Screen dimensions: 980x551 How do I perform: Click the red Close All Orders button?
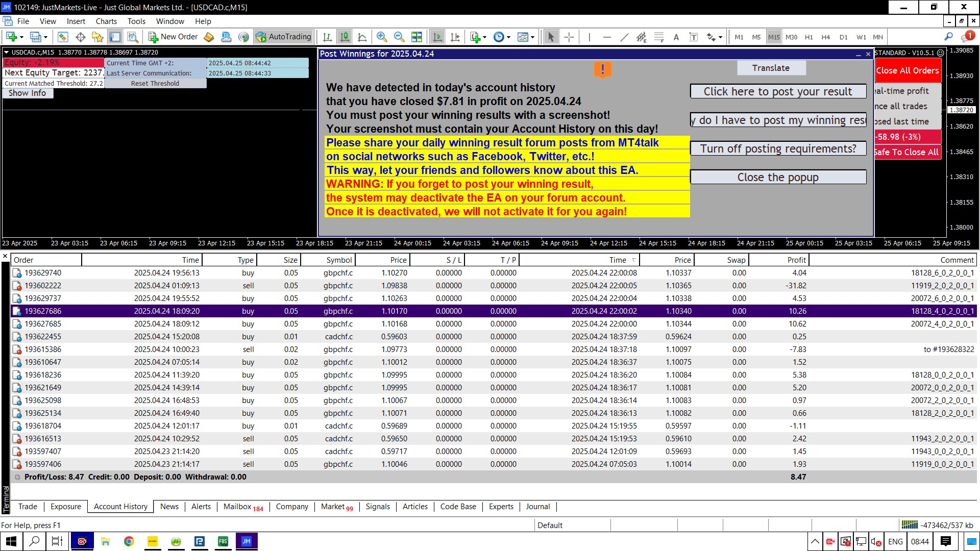907,70
